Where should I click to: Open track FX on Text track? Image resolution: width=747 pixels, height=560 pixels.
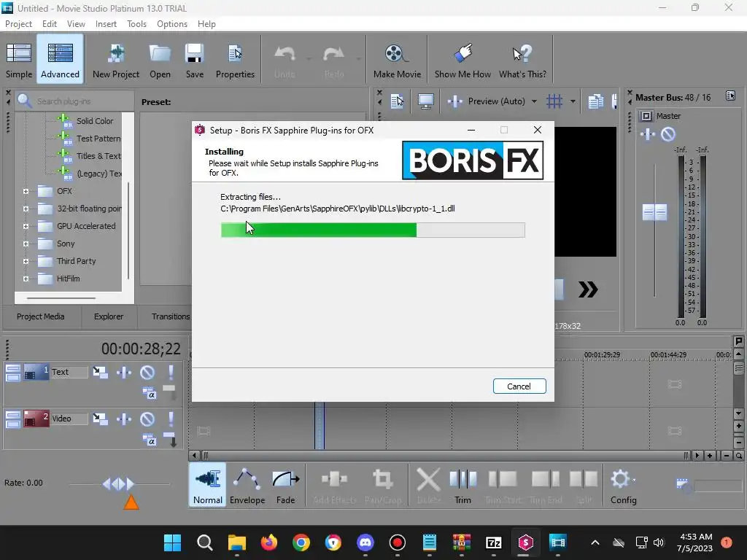coord(124,372)
